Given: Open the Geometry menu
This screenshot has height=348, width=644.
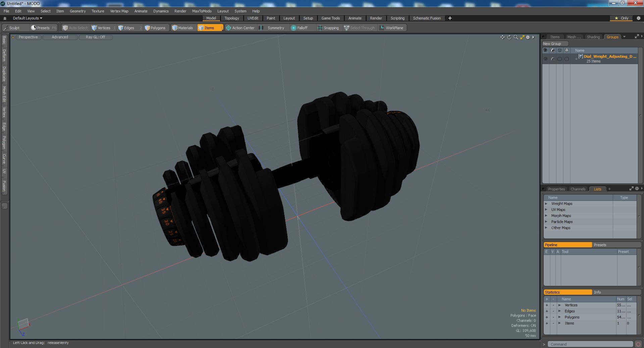Looking at the screenshot, I should tap(78, 11).
